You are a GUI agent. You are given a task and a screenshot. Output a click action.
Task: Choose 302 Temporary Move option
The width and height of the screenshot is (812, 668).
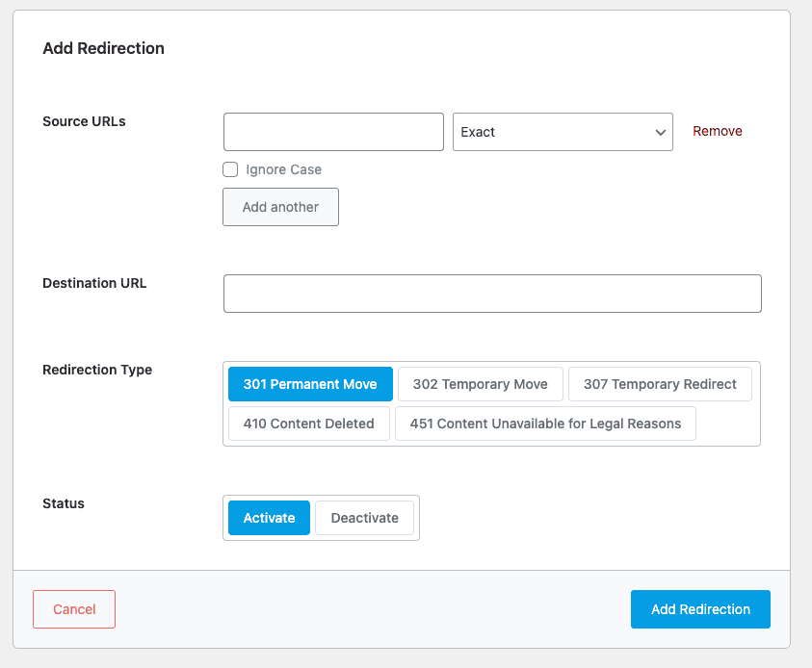pos(480,384)
